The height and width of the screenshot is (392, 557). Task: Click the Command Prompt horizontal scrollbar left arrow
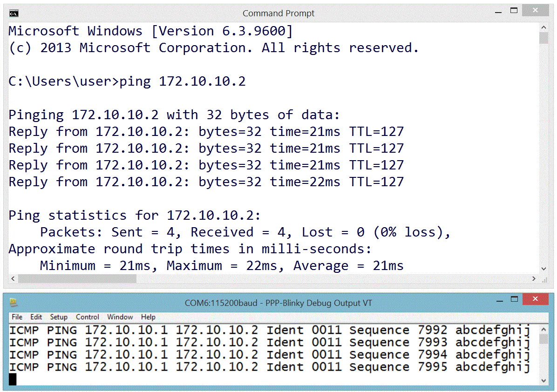13,278
